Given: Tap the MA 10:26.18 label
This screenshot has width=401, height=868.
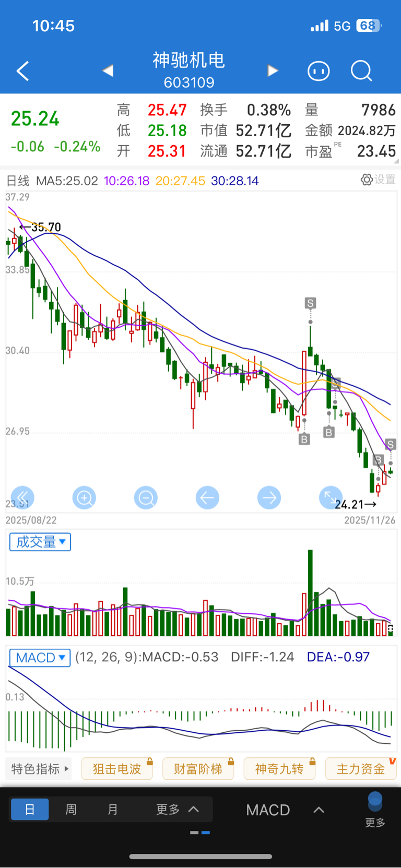Looking at the screenshot, I should point(127,181).
